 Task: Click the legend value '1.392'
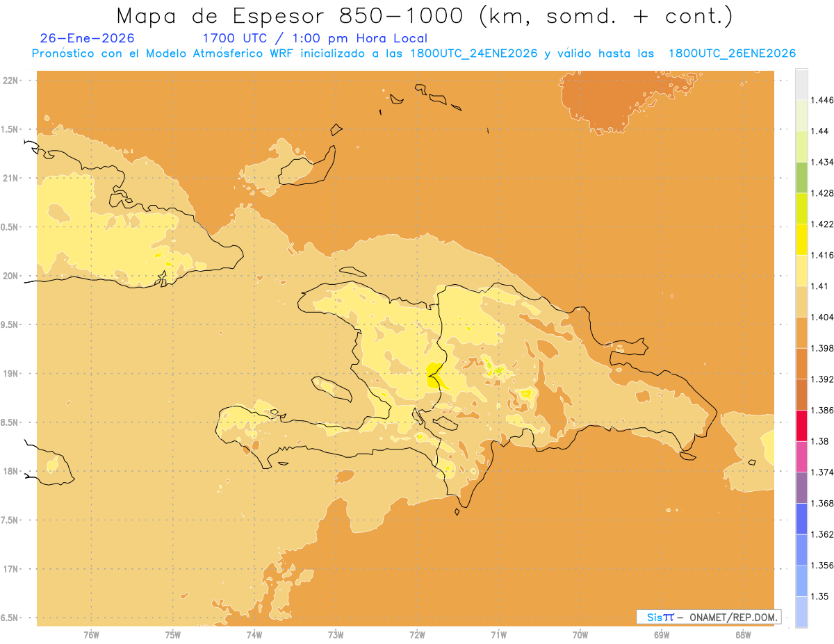821,379
